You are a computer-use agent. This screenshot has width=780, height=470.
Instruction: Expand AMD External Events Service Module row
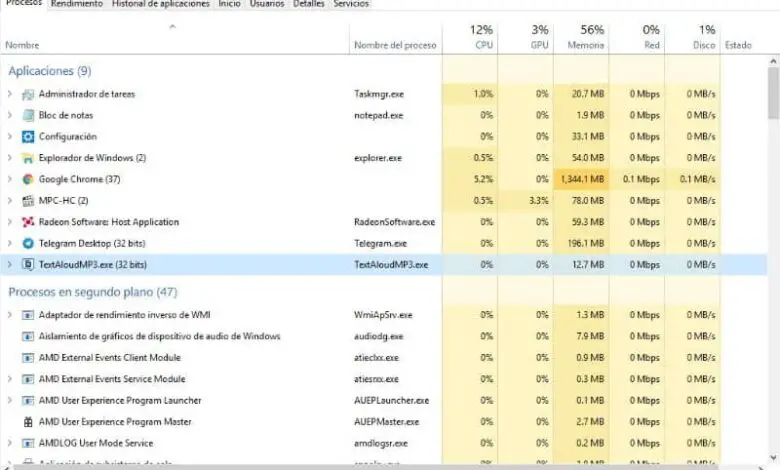tap(9, 379)
